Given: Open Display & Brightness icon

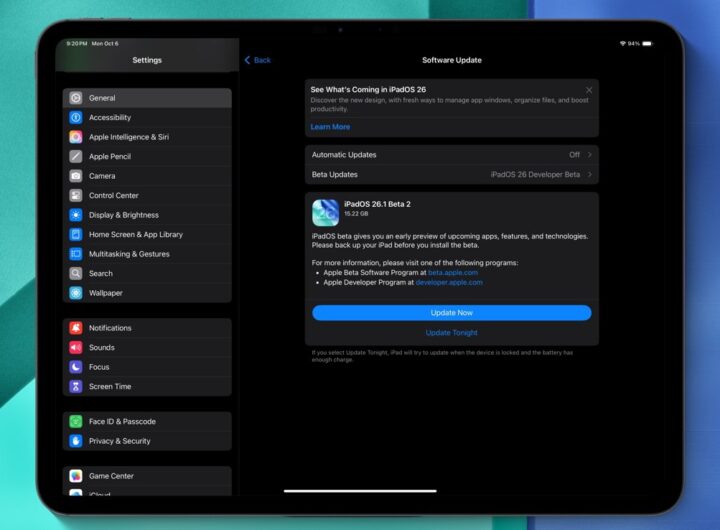Looking at the screenshot, I should (76, 215).
